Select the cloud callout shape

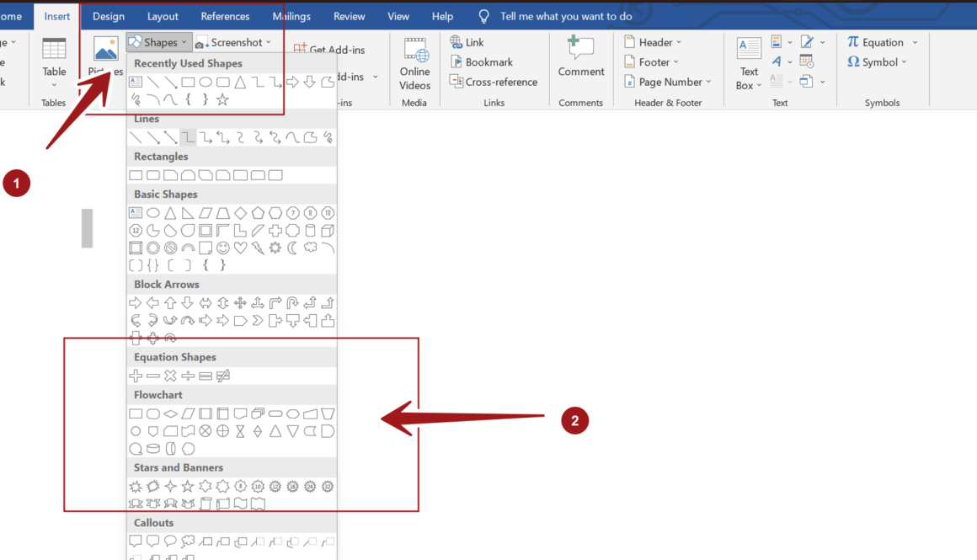pos(188,541)
